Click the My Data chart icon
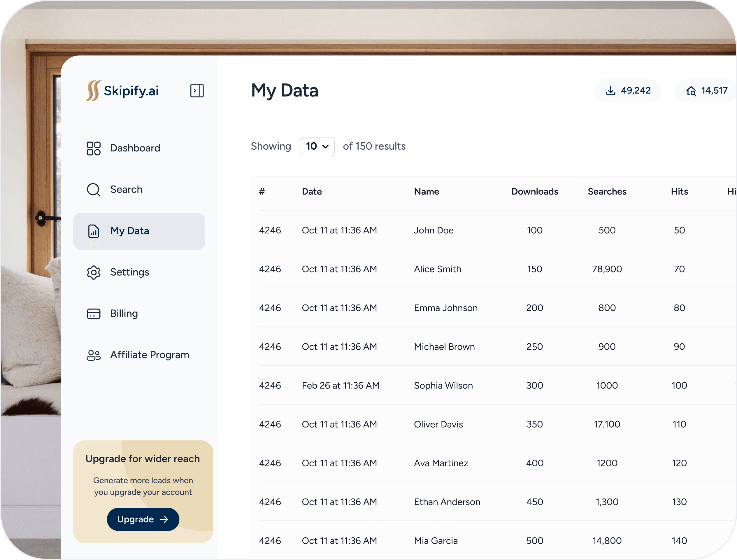Screen dimensions: 737x560 (x=94, y=231)
